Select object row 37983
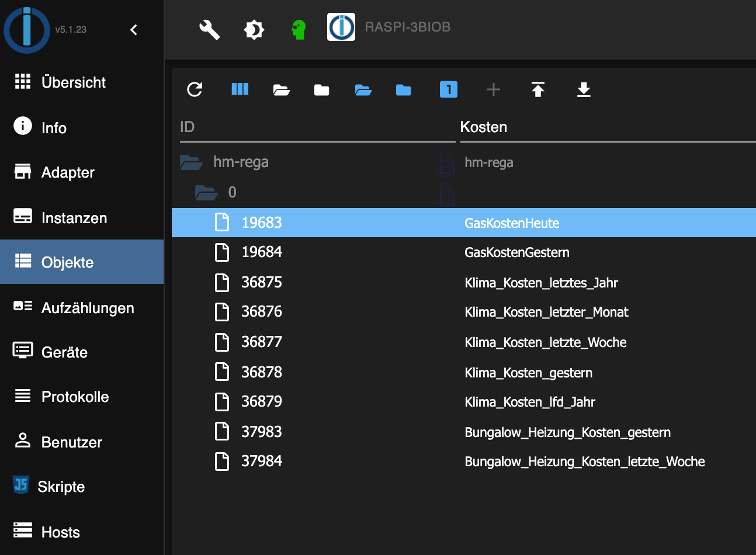756x555 pixels. (x=464, y=432)
